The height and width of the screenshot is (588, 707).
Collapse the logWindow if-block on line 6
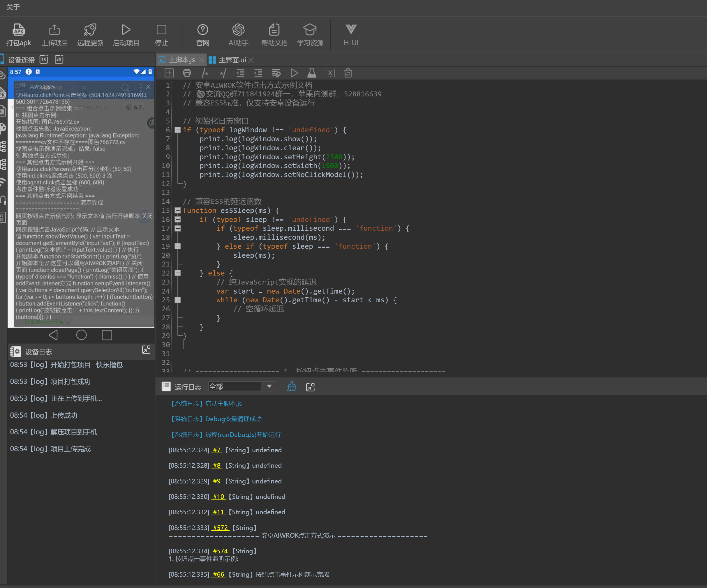point(178,130)
